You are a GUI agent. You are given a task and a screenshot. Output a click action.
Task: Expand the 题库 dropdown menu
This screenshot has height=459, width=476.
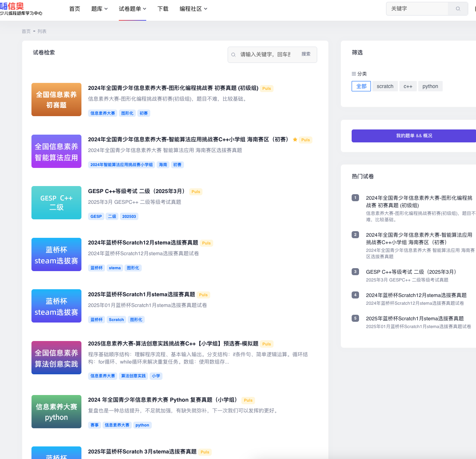click(99, 9)
